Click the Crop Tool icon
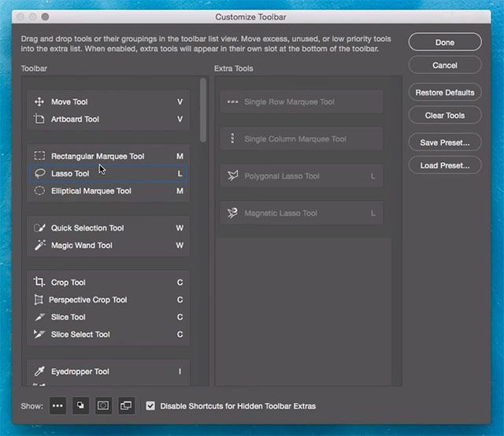 tap(39, 282)
